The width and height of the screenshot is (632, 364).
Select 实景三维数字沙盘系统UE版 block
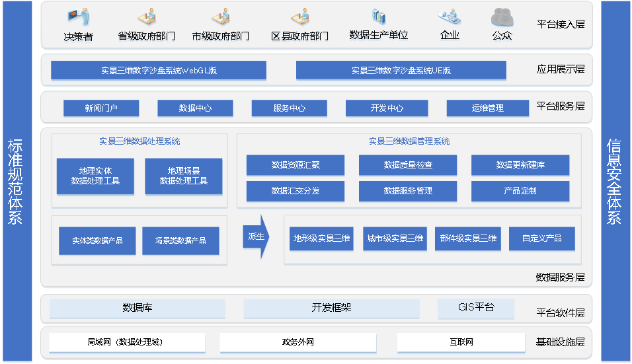point(401,70)
